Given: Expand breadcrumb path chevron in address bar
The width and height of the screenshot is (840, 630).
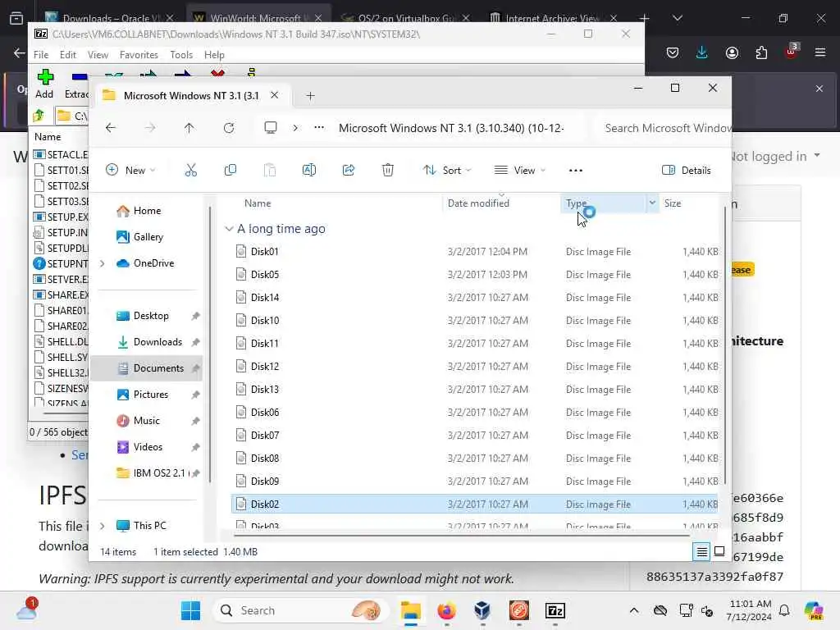Looking at the screenshot, I should click(x=295, y=128).
